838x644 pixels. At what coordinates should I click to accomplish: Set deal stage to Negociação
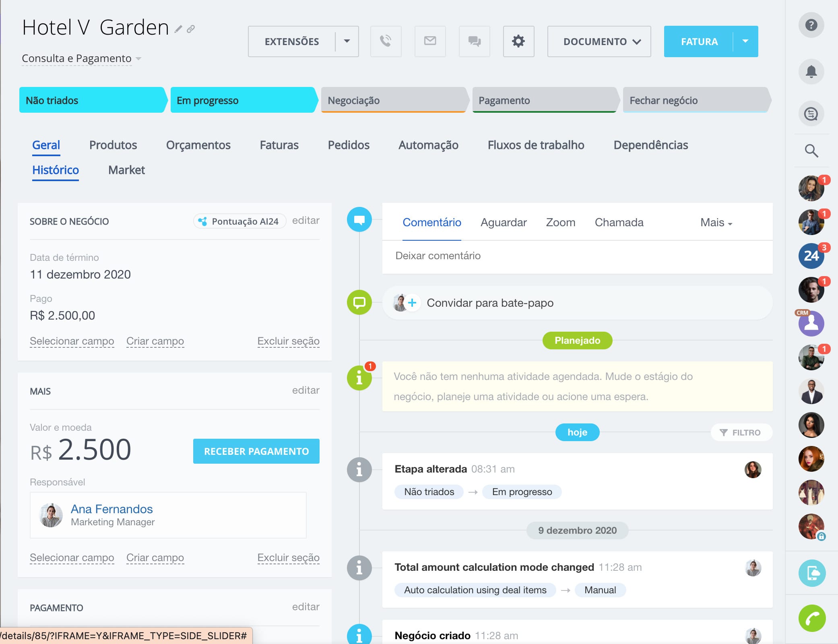pos(394,100)
